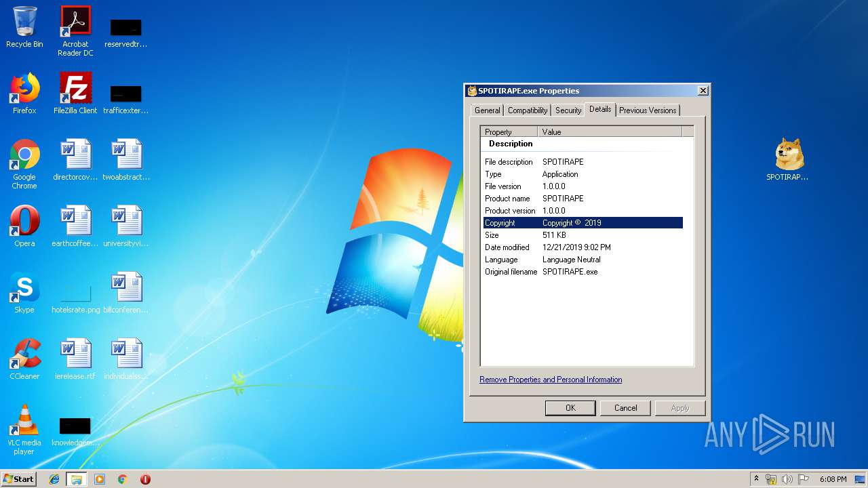Screen dimensions: 868x488
Task: Switch to the Previous Versions tab
Action: click(648, 110)
